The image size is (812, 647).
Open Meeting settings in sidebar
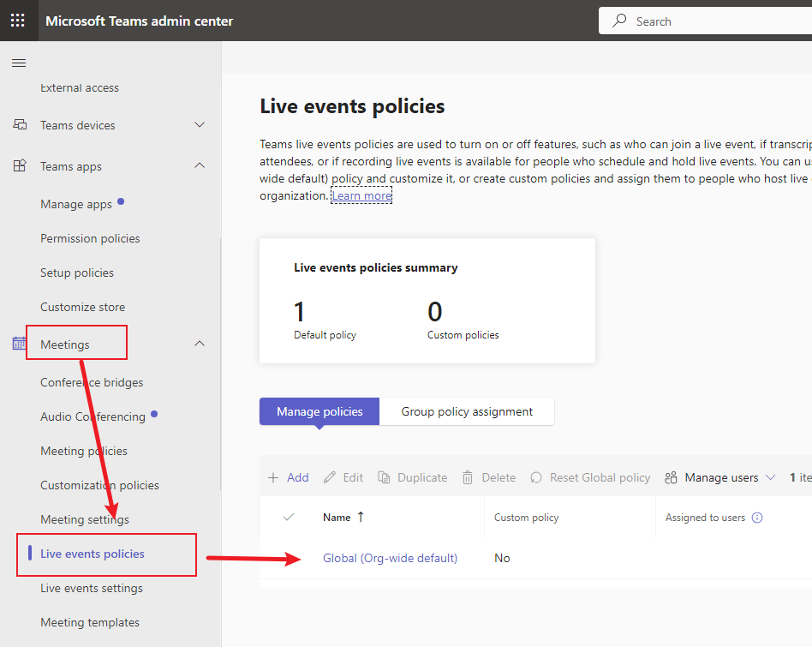[85, 519]
